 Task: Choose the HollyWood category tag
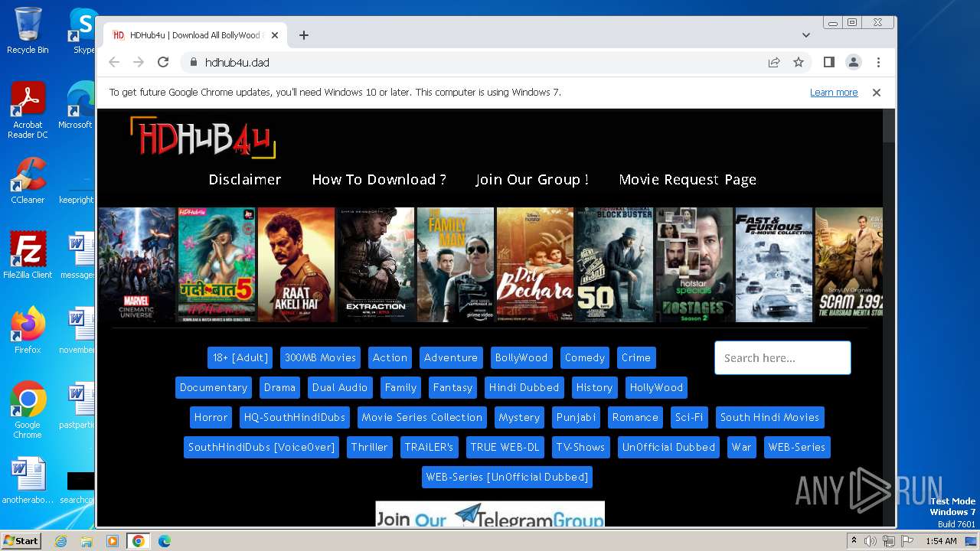point(656,388)
